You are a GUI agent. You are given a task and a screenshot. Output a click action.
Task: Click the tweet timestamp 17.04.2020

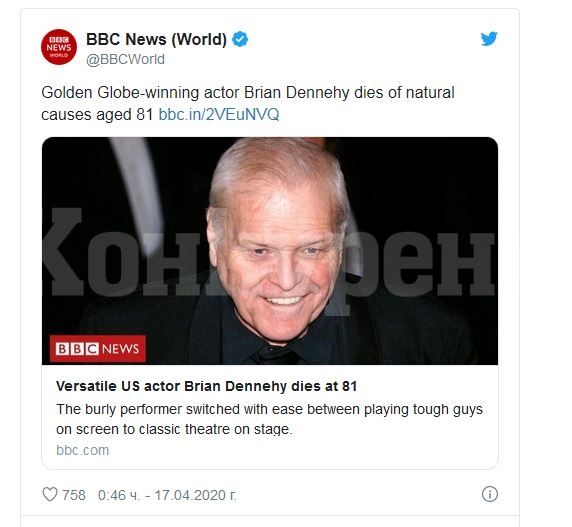[x=196, y=495]
